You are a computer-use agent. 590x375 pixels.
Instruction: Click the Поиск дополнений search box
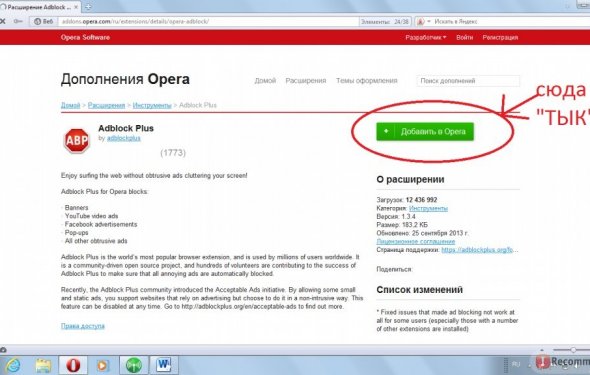click(468, 80)
